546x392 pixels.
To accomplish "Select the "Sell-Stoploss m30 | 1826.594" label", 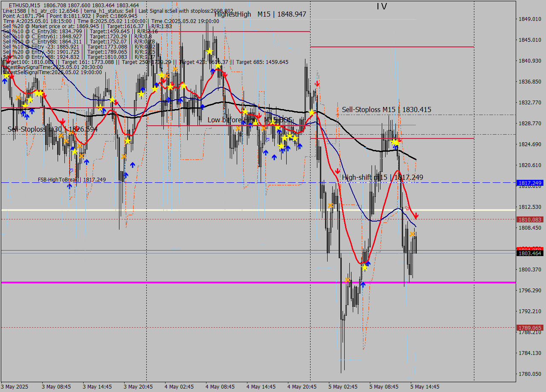I will click(52, 129).
